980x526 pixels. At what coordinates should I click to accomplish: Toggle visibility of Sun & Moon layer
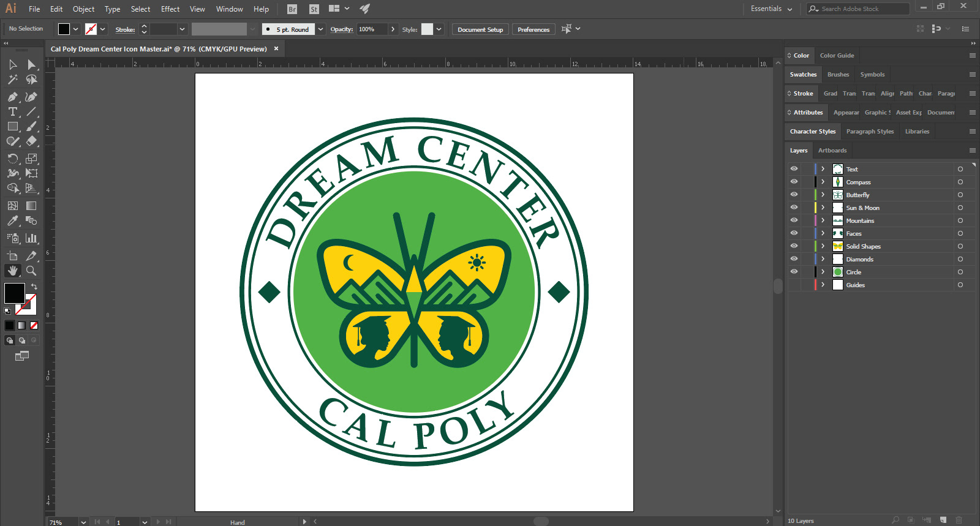[794, 208]
